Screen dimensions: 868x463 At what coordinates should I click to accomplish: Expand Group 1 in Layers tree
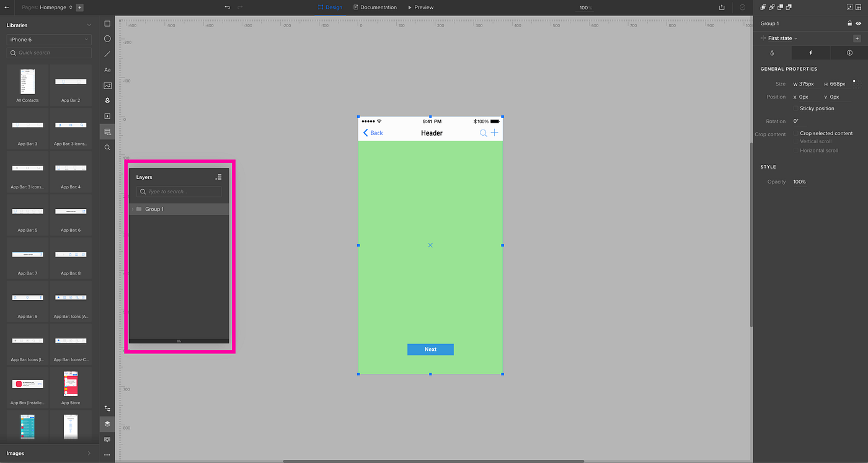(133, 209)
